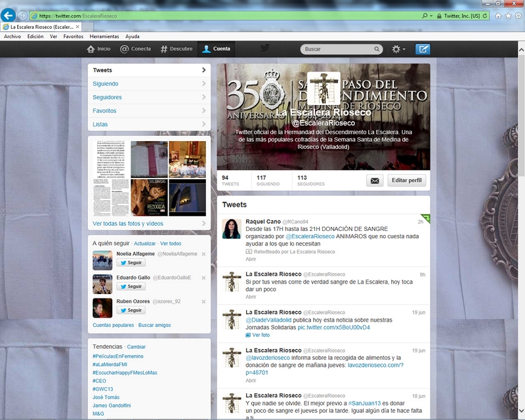
Task: Click Ruben Ozores' avatar
Action: [102, 308]
